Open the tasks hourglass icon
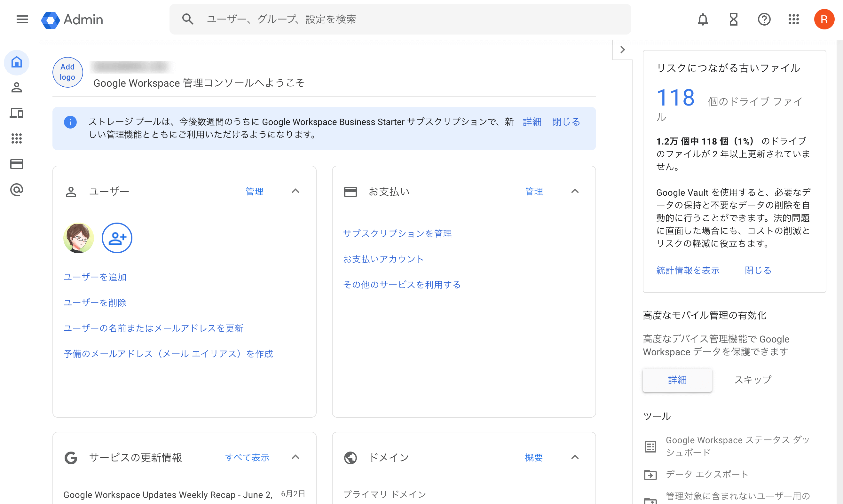The width and height of the screenshot is (843, 504). click(x=733, y=20)
